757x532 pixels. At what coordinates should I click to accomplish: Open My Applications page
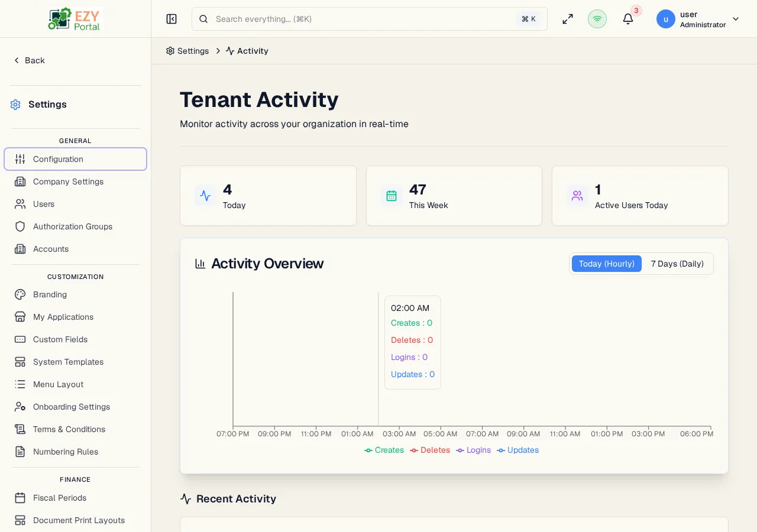[75, 317]
